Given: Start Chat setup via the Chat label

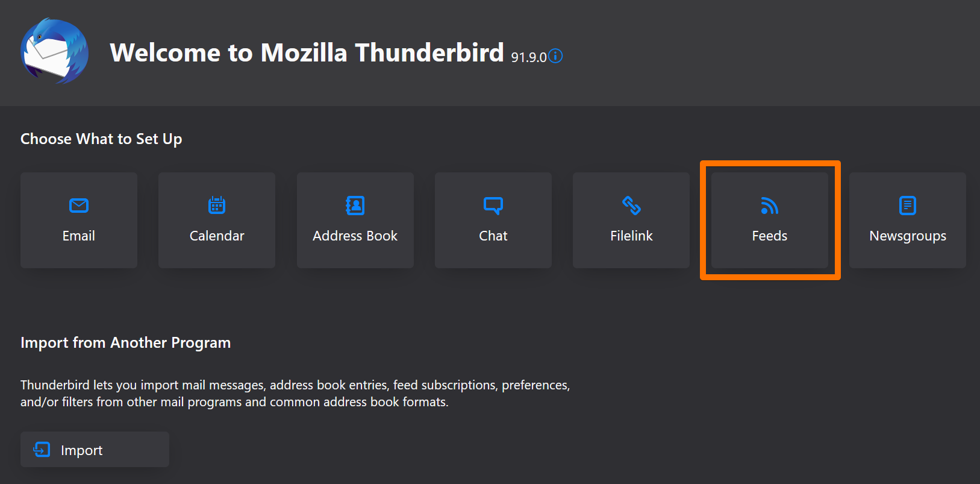Looking at the screenshot, I should pyautogui.click(x=493, y=236).
